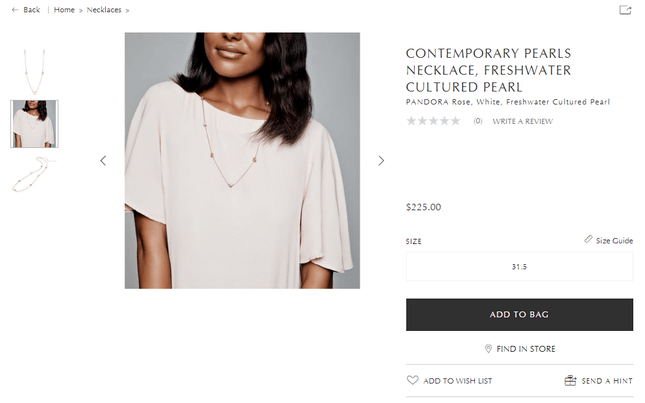Go to Home breadcrumb
This screenshot has height=403, width=645.
64,10
